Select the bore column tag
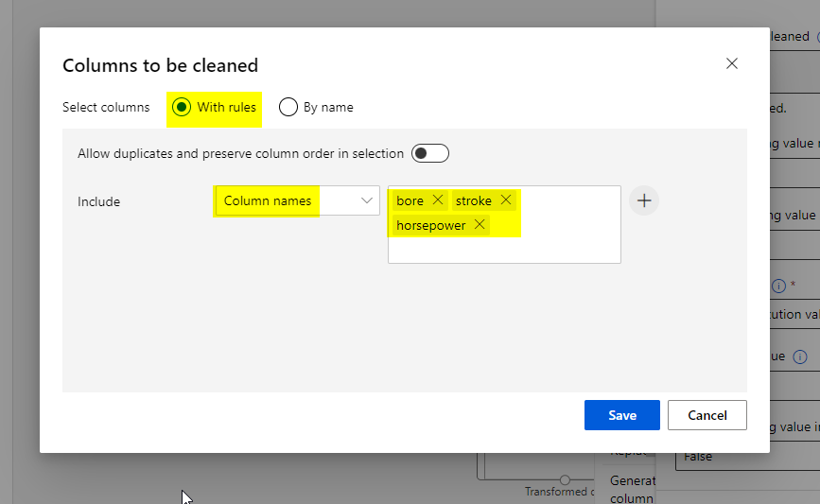This screenshot has height=504, width=820. click(x=410, y=200)
